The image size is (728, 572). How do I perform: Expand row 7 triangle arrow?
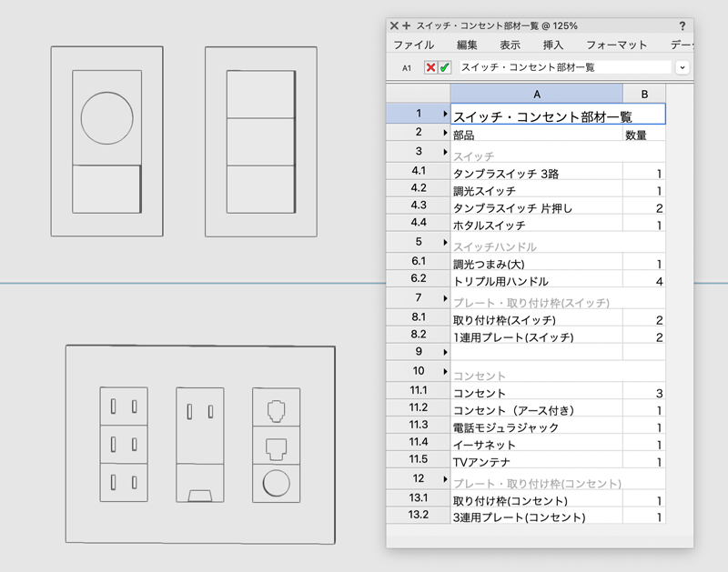pos(445,298)
